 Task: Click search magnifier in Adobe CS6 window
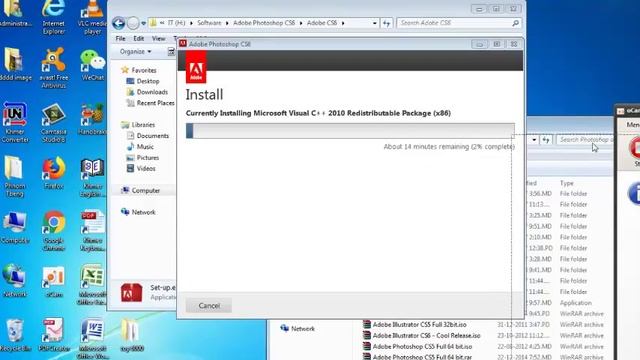(x=516, y=23)
